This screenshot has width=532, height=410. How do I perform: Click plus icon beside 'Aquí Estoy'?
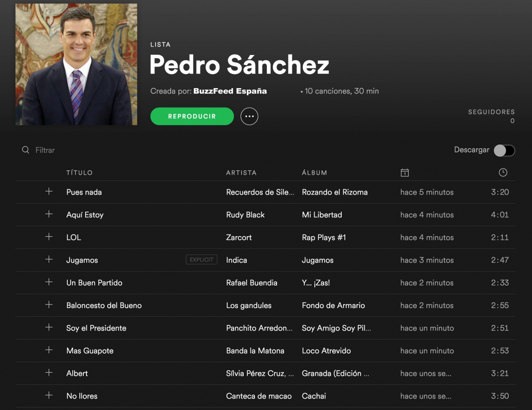coord(49,214)
